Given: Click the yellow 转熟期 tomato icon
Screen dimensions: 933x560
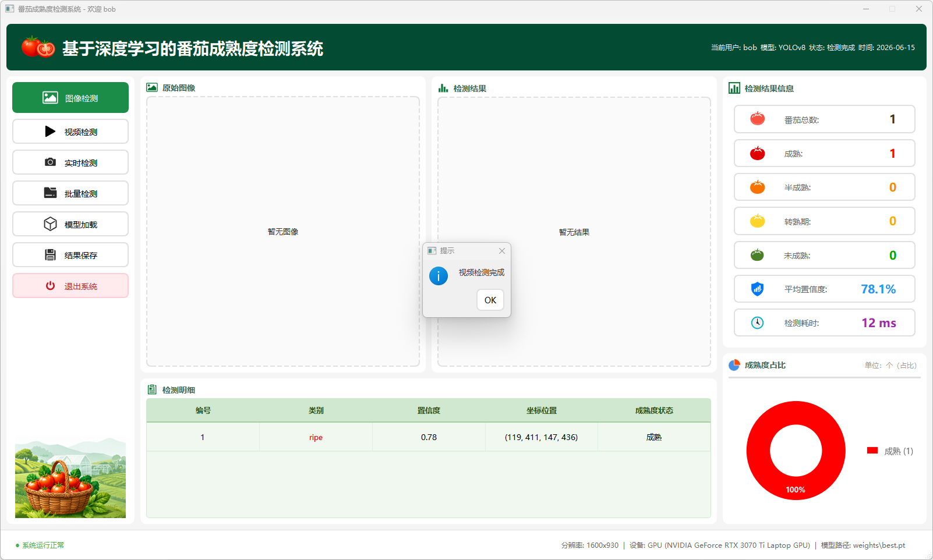Looking at the screenshot, I should pyautogui.click(x=757, y=221).
